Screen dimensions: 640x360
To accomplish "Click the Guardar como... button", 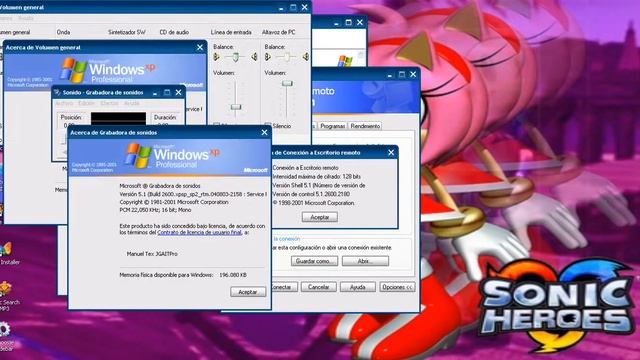I will (x=314, y=261).
